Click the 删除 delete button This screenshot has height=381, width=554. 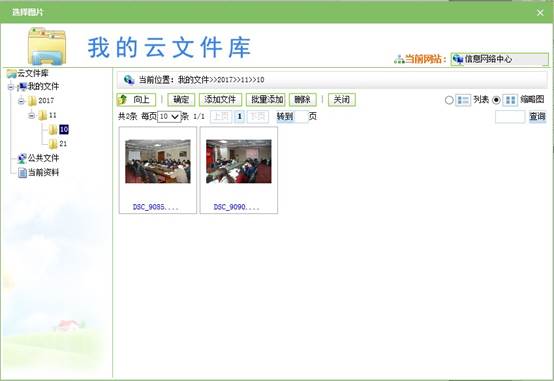303,100
